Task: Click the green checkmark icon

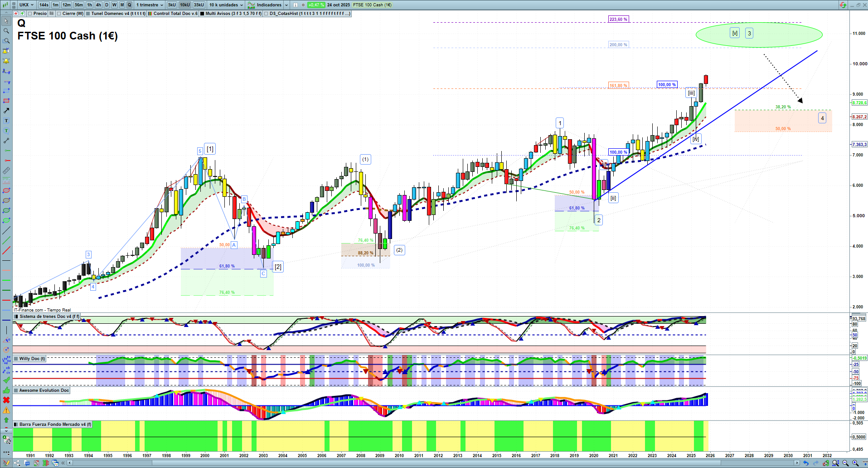Action: pyautogui.click(x=6, y=380)
